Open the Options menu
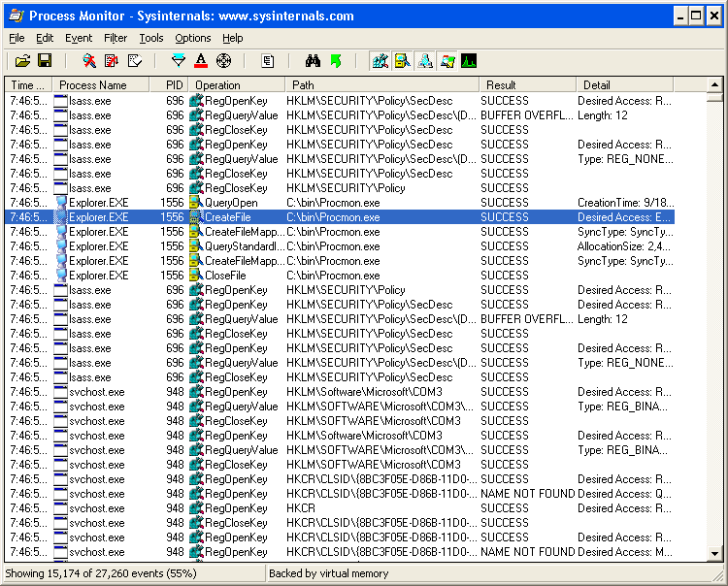This screenshot has height=586, width=728. 193,38
